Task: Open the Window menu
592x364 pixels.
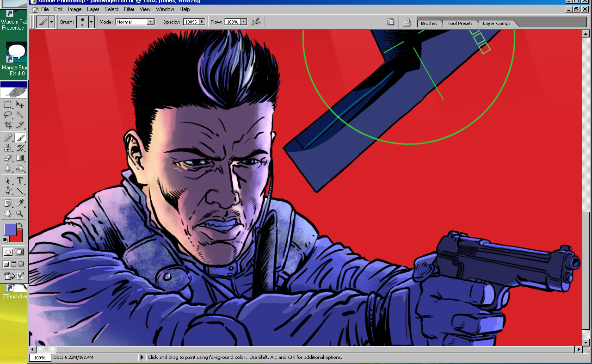Action: (x=165, y=9)
